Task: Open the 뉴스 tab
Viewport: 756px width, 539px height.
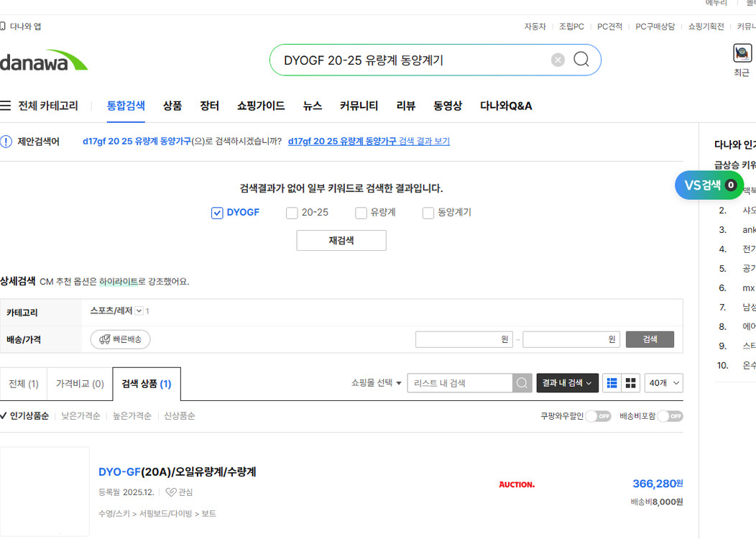Action: tap(312, 106)
